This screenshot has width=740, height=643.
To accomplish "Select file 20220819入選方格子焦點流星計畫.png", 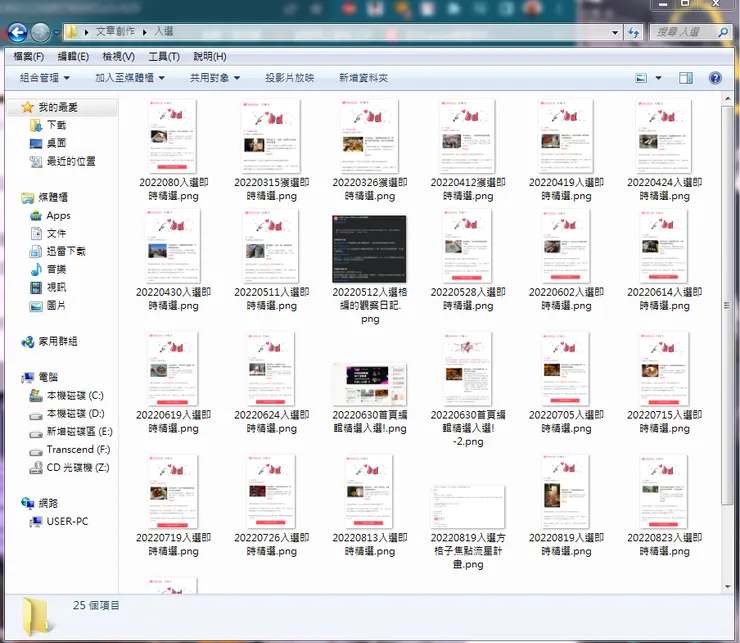I will tap(468, 507).
